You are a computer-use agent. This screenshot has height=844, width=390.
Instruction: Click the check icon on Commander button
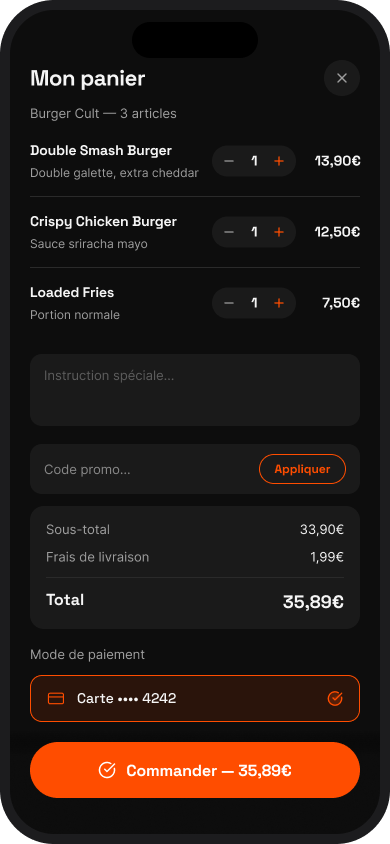(x=107, y=770)
